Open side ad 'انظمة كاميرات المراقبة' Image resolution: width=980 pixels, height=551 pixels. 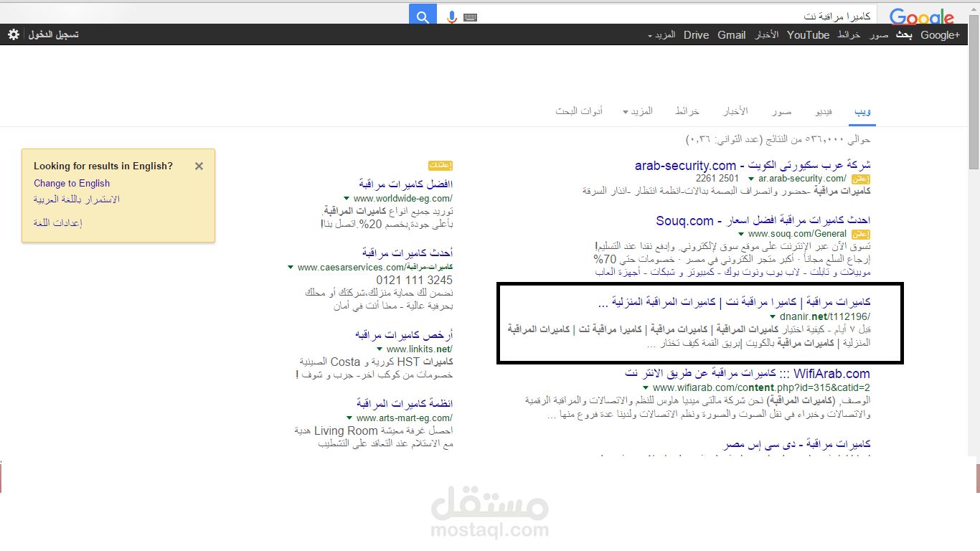tap(405, 403)
